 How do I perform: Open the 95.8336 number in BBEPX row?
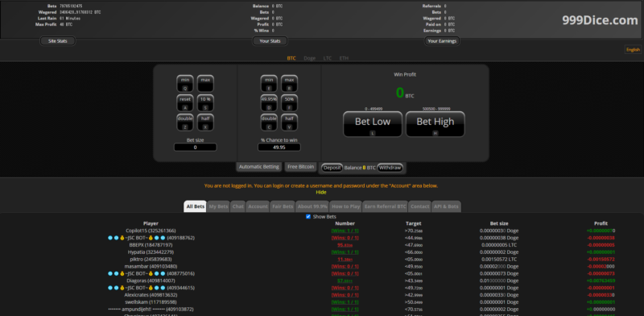point(345,245)
